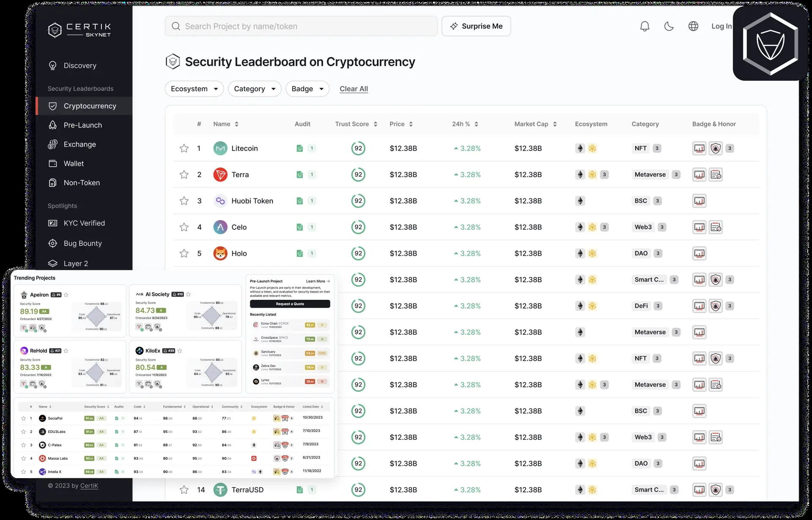The image size is (812, 520).
Task: Click the chart badge icon in Huobi Token row
Action: [700, 201]
